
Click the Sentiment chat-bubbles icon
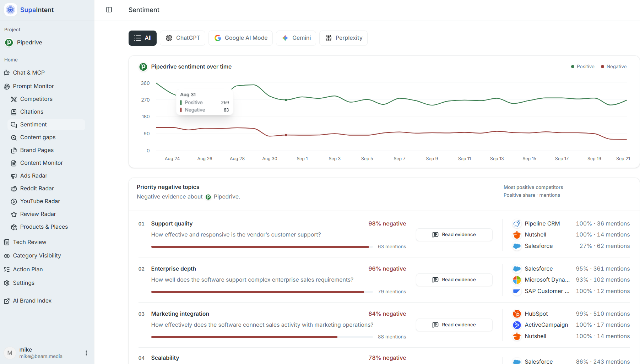pos(14,125)
